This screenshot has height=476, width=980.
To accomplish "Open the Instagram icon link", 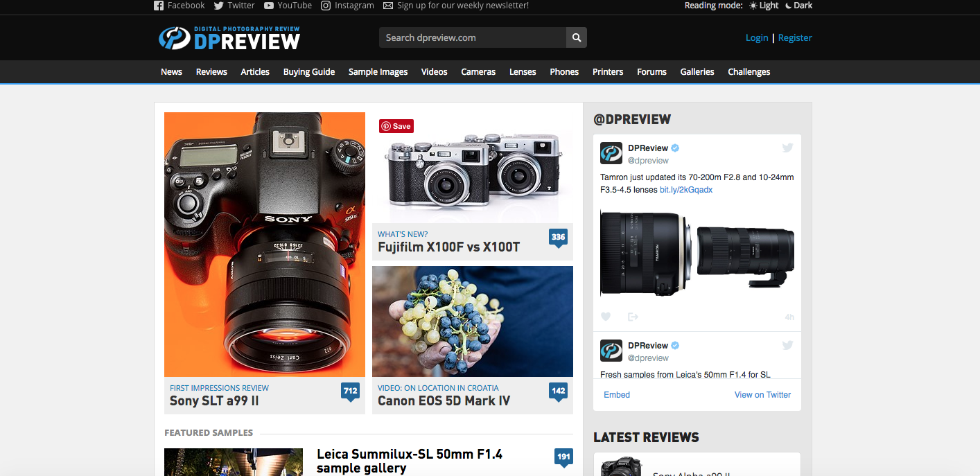I will pos(326,6).
